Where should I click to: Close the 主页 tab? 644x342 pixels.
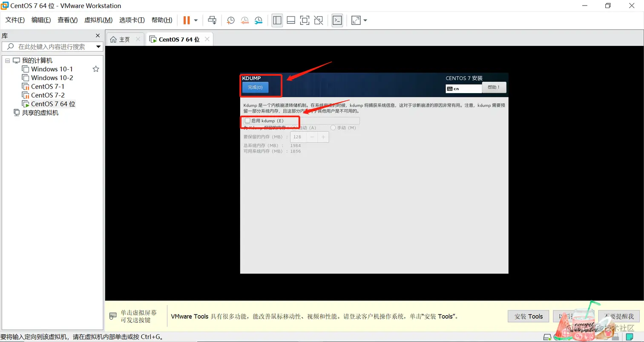138,39
